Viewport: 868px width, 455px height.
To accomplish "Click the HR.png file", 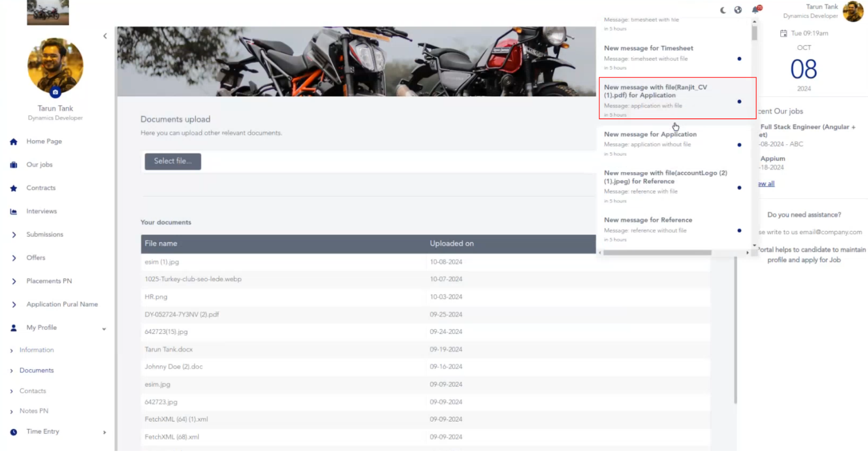I will pos(156,297).
